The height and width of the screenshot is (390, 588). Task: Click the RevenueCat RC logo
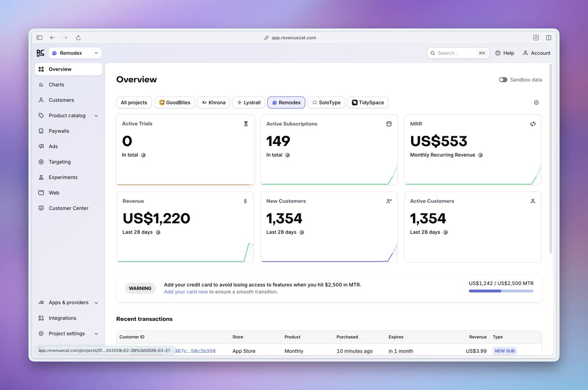41,53
